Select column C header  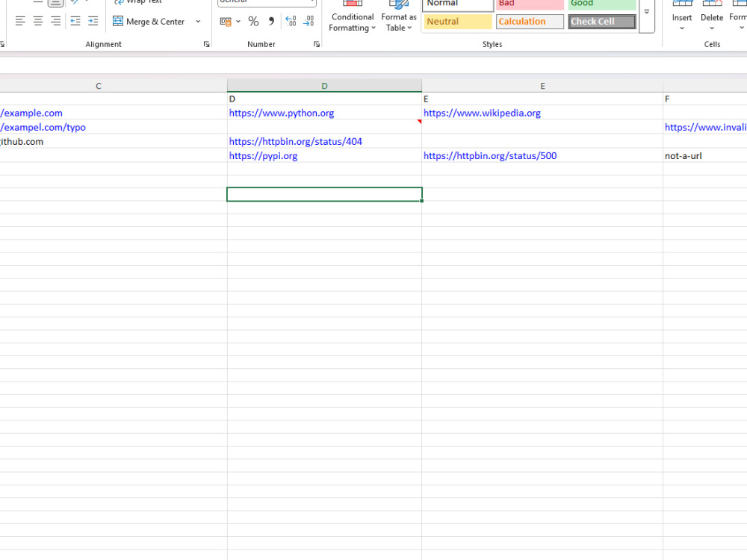point(99,86)
